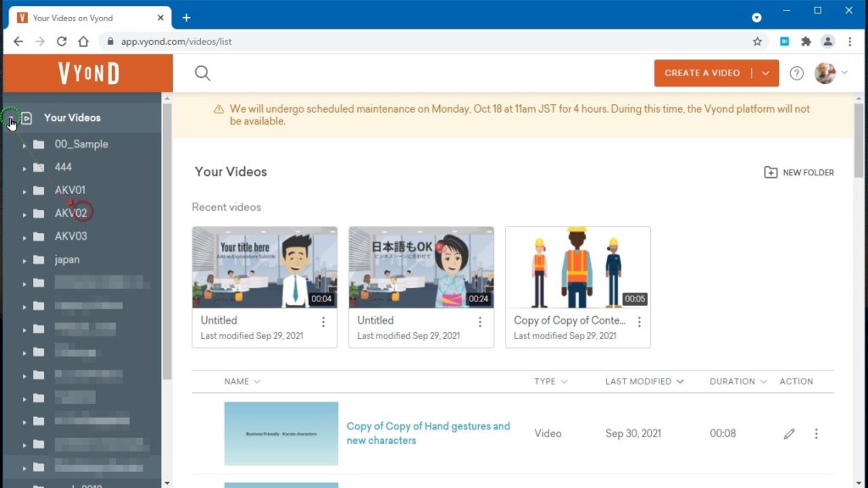The width and height of the screenshot is (868, 488).
Task: Open a new browser tab
Action: click(x=186, y=18)
